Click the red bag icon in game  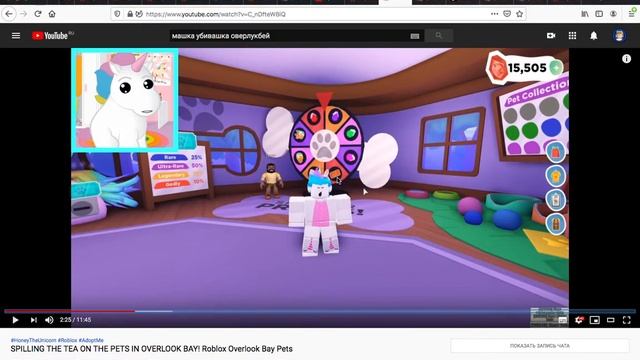(x=556, y=152)
